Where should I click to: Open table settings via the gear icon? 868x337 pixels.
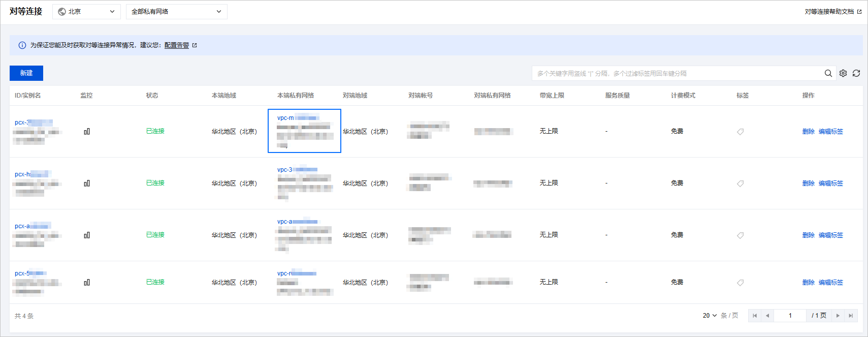point(843,73)
